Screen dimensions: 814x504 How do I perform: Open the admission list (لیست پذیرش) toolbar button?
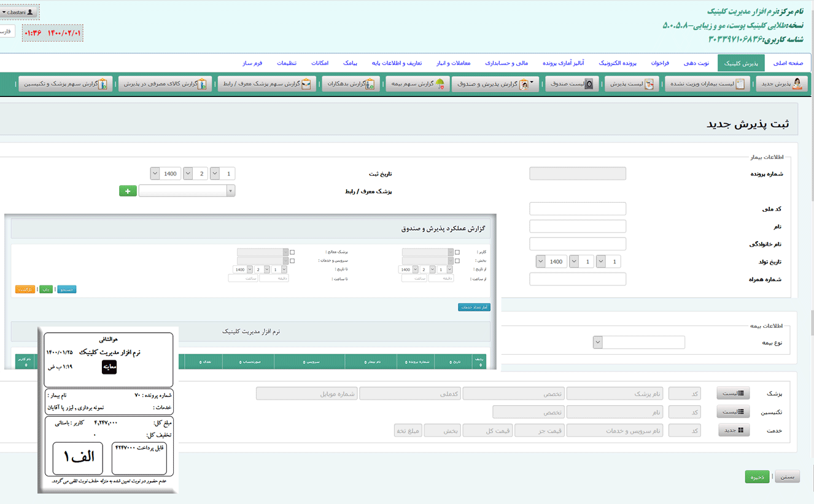632,84
